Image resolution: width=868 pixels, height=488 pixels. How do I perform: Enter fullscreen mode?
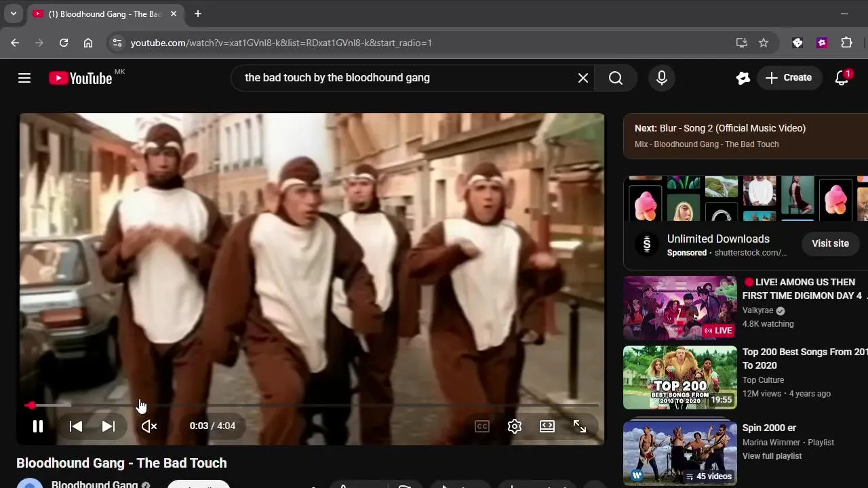coord(580,426)
